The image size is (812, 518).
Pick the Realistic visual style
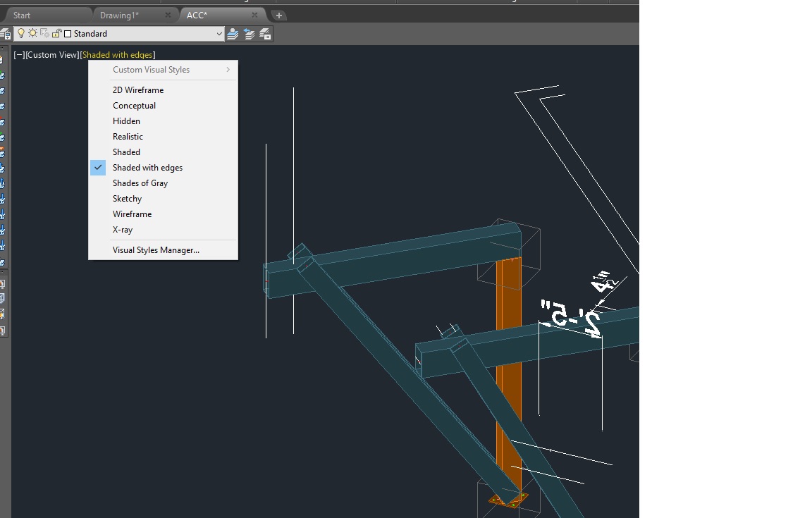[163, 137]
